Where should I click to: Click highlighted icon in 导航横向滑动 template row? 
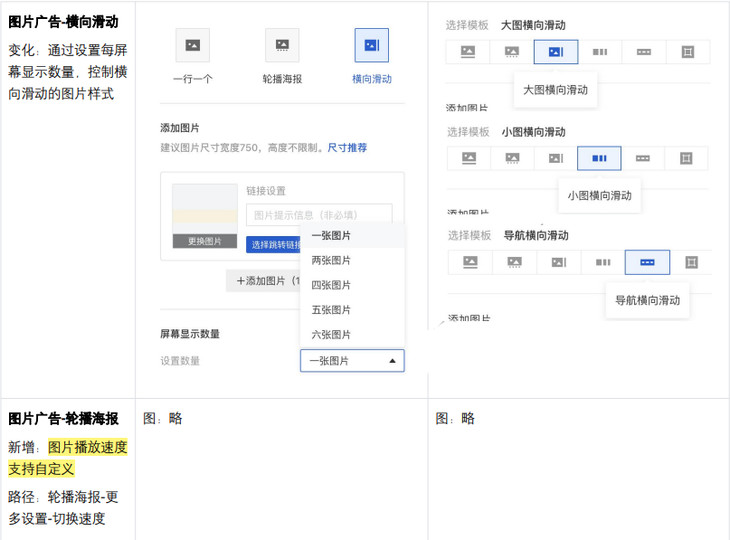click(x=647, y=262)
